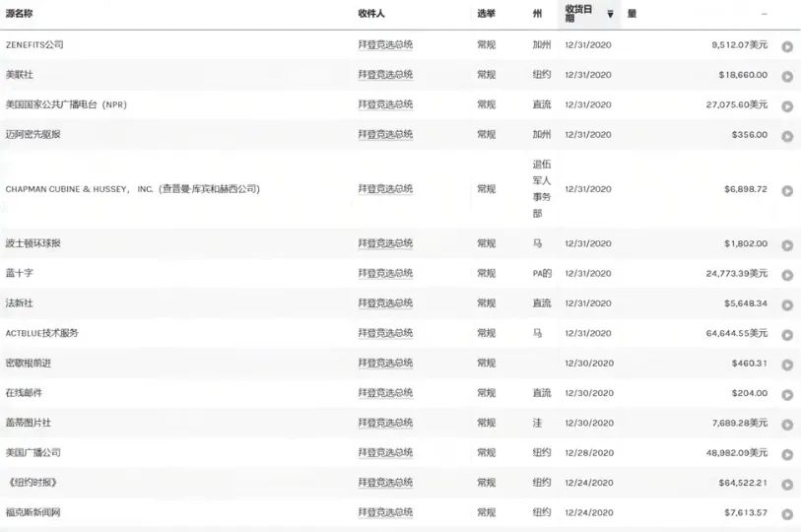Expand the 盖蒂图片社 row arrow icon

pos(787,425)
